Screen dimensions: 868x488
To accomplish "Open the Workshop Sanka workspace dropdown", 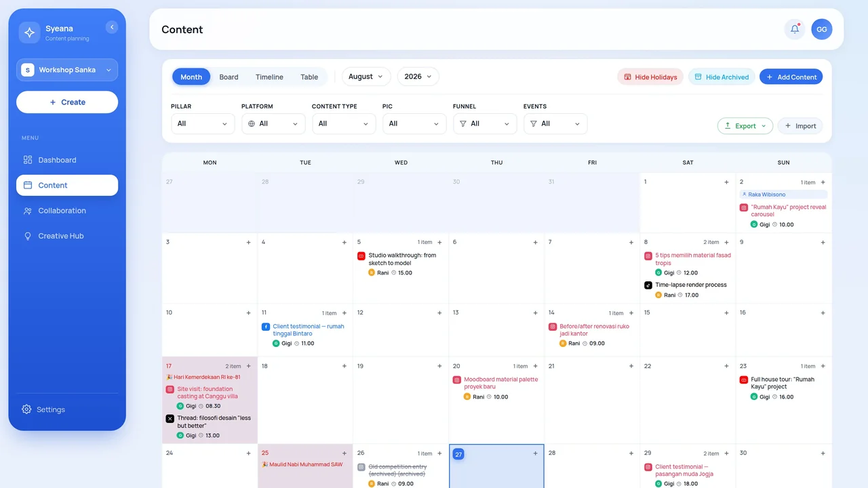I will (x=67, y=70).
